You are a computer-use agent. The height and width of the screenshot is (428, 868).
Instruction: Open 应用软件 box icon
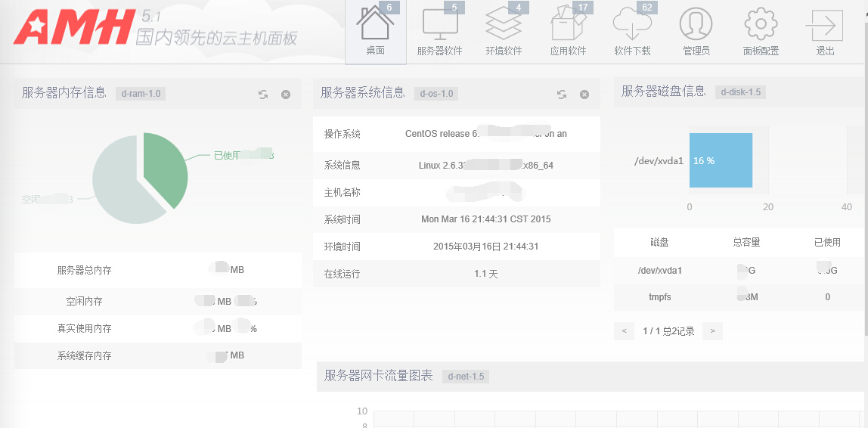(568, 23)
